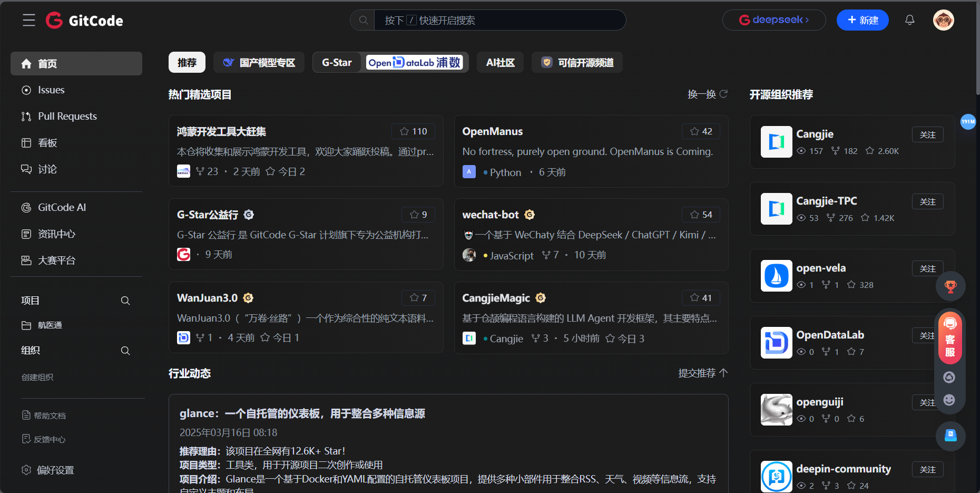Click the 新建 button

click(863, 20)
